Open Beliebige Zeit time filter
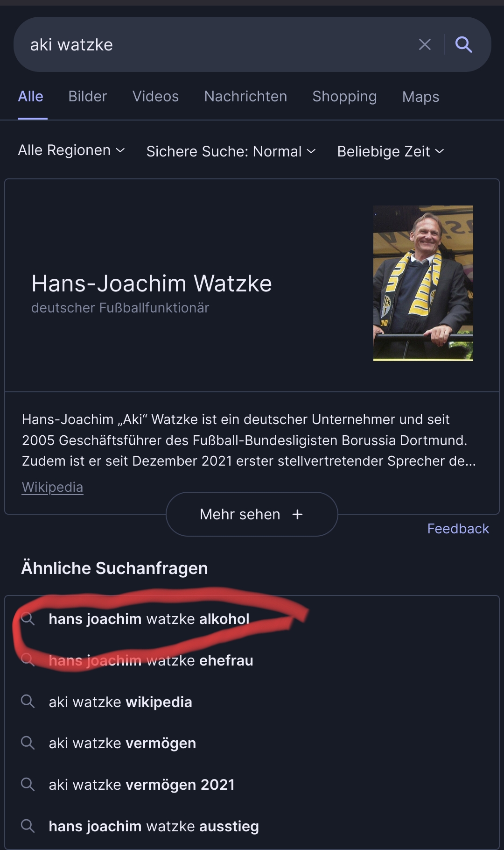Image resolution: width=504 pixels, height=850 pixels. [x=391, y=151]
